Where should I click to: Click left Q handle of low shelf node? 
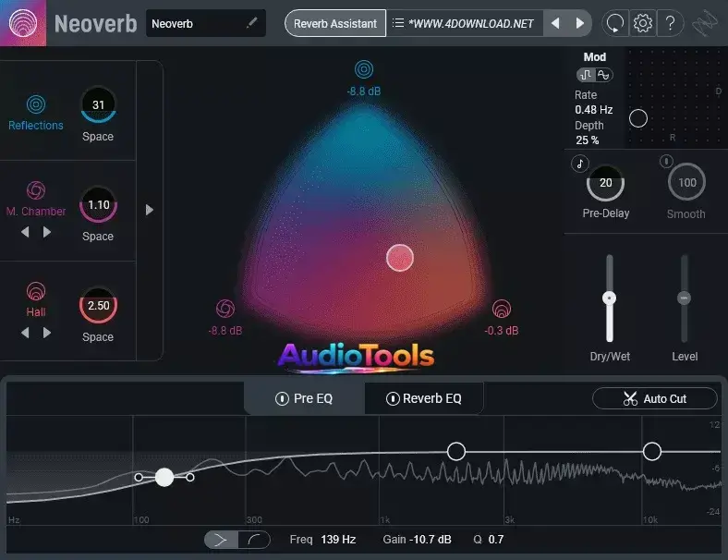(x=139, y=478)
